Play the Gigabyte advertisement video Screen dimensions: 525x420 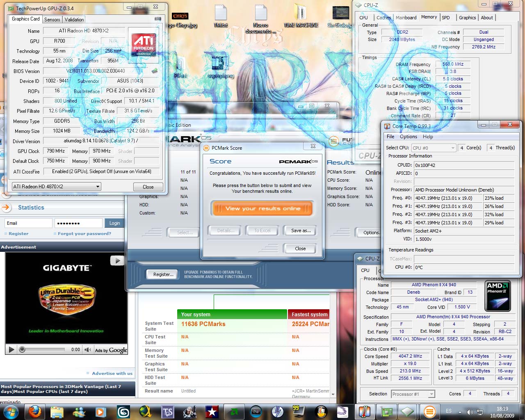click(x=11, y=350)
